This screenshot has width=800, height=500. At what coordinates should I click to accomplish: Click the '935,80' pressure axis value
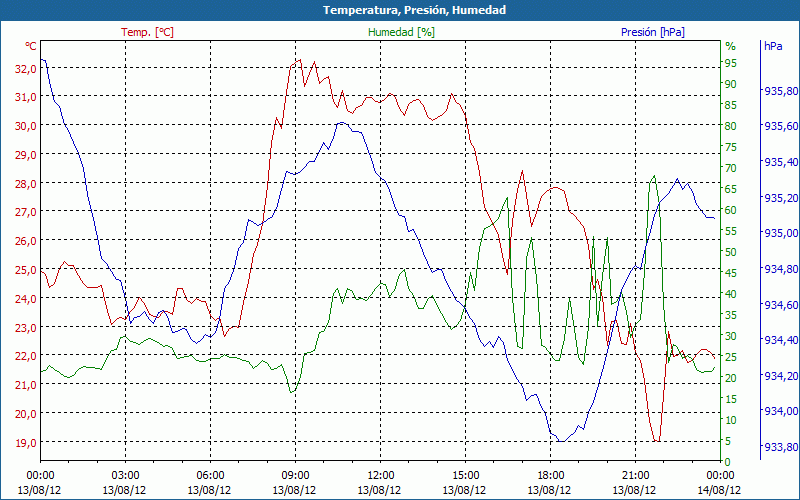781,91
